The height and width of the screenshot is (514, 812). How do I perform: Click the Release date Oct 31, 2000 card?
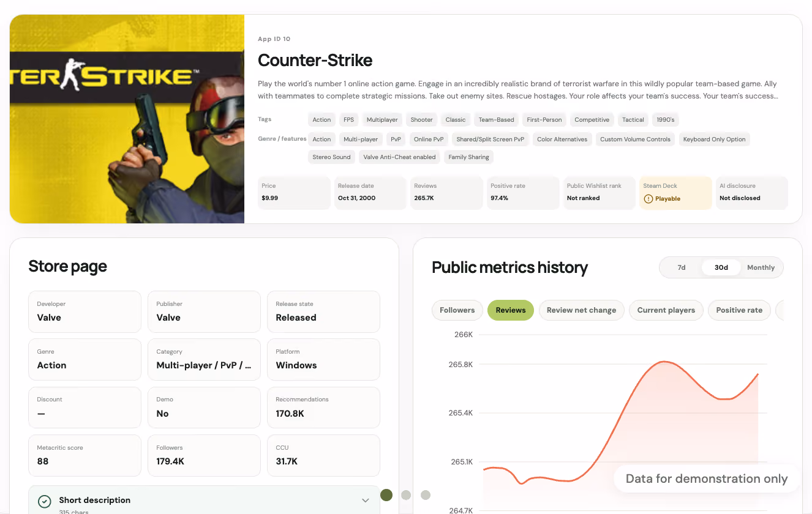tap(370, 193)
